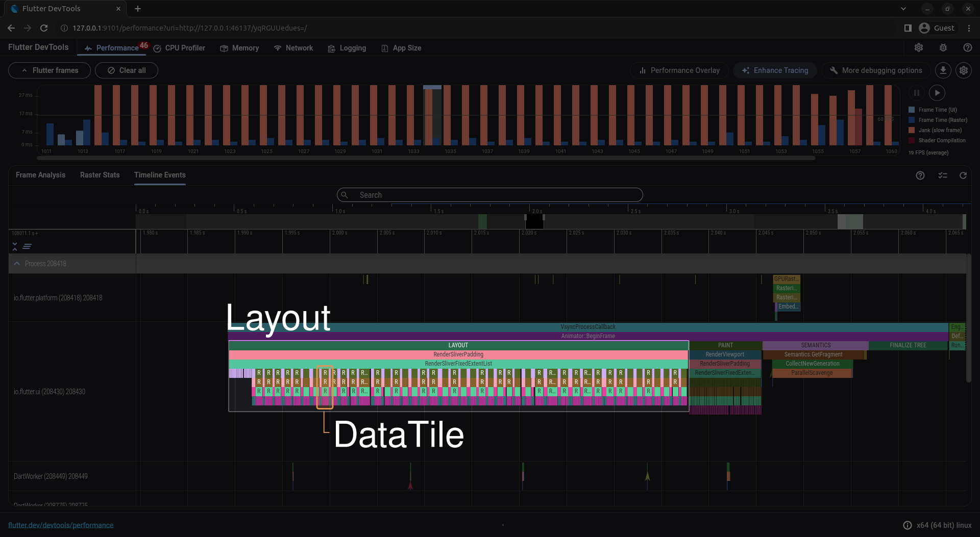Pause frame recording in chart

(x=916, y=93)
